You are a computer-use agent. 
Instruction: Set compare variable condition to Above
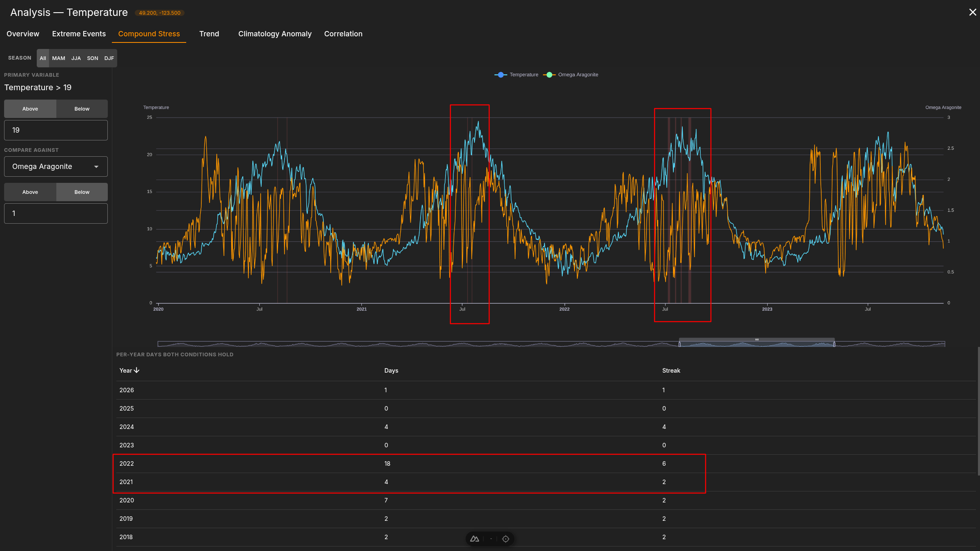coord(30,192)
